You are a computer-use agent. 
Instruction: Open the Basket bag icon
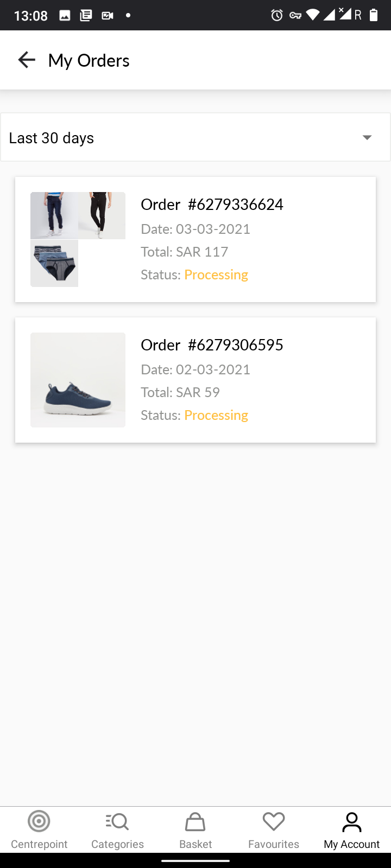point(195,821)
